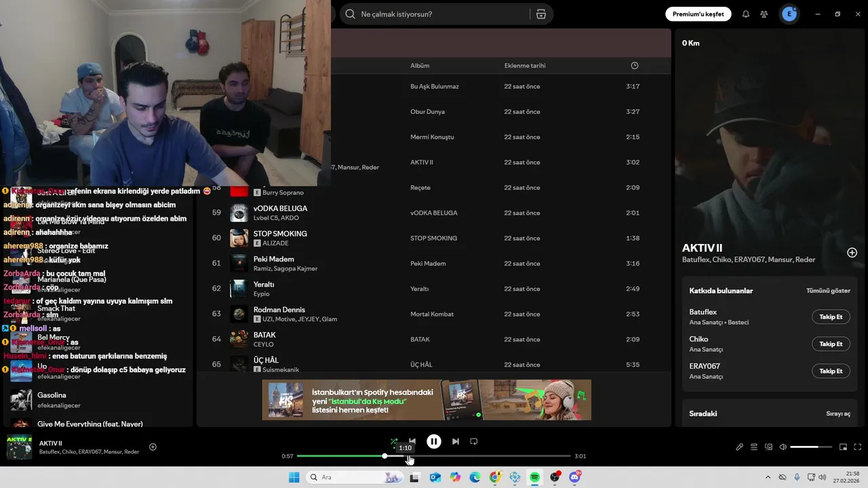Sort by the Albüm column header
Viewport: 868px width, 488px height.
click(x=420, y=66)
